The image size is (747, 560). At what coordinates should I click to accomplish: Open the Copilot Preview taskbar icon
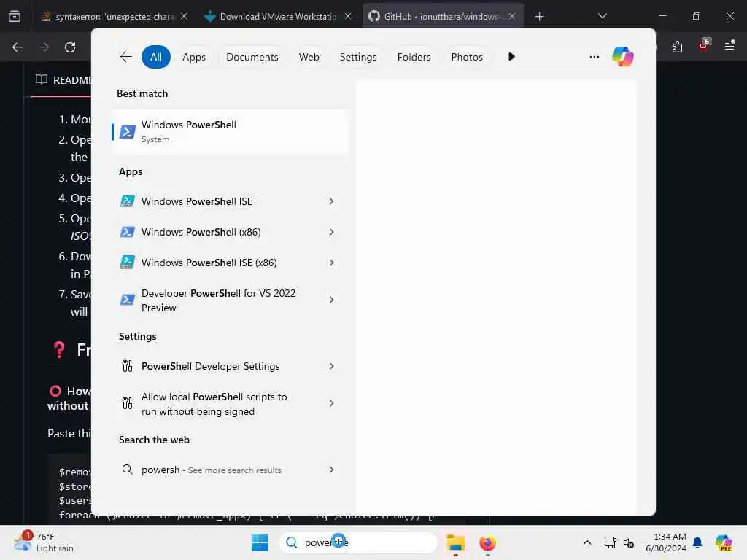(723, 542)
